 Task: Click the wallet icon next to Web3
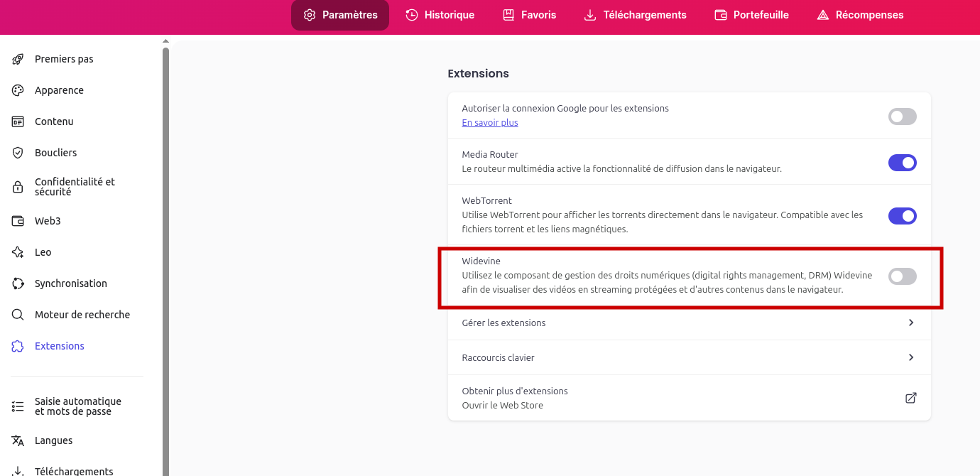(x=18, y=221)
